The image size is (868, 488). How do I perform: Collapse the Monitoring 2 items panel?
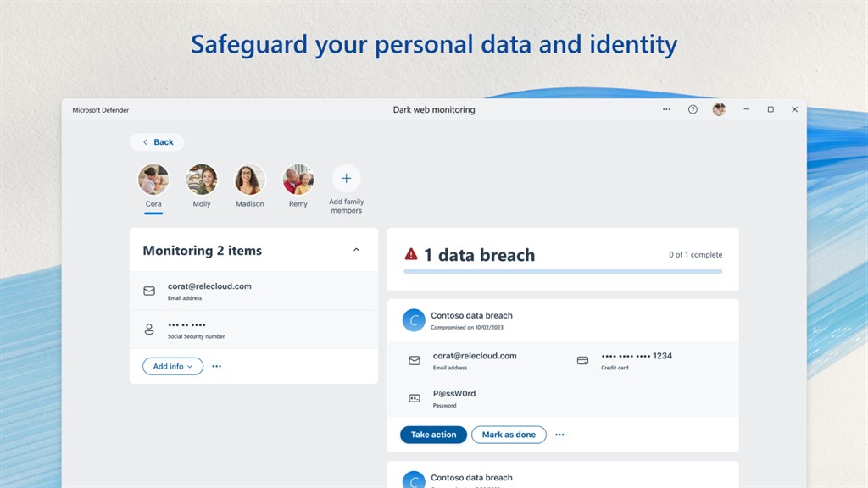pyautogui.click(x=357, y=250)
